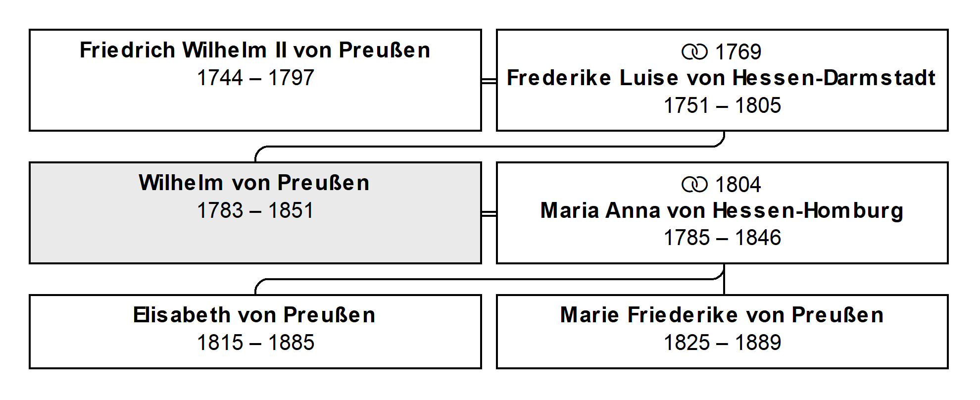Click marriage connector between Friedrich and Frederike
The height and width of the screenshot is (400, 980).
pos(489,81)
